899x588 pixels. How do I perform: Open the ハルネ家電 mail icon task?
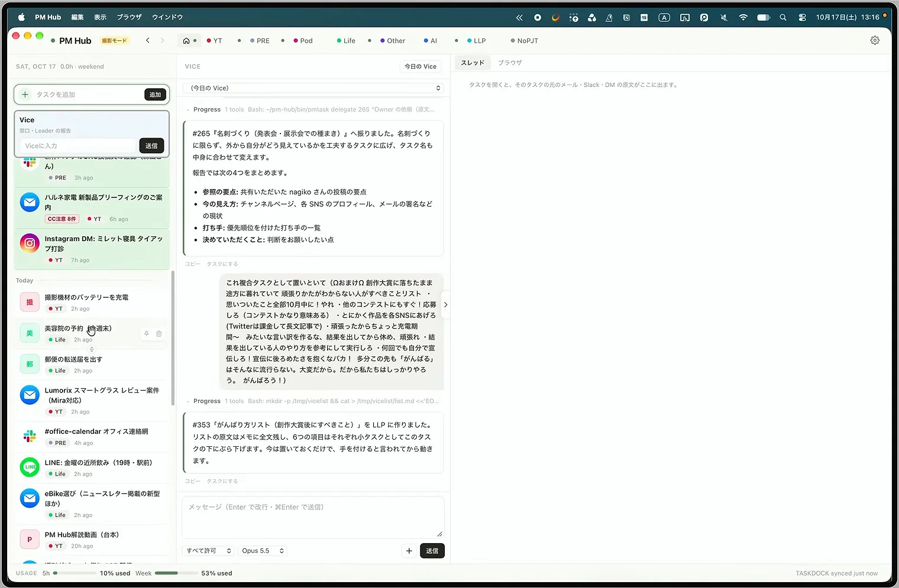[30, 202]
